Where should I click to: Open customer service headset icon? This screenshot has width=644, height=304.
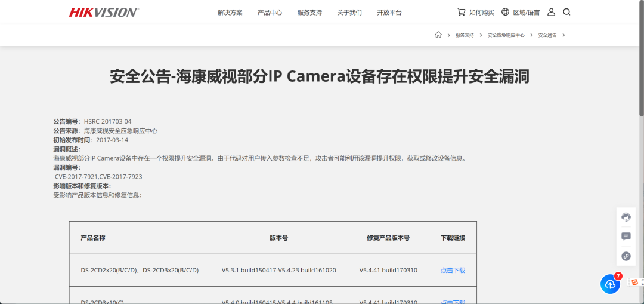(x=626, y=217)
